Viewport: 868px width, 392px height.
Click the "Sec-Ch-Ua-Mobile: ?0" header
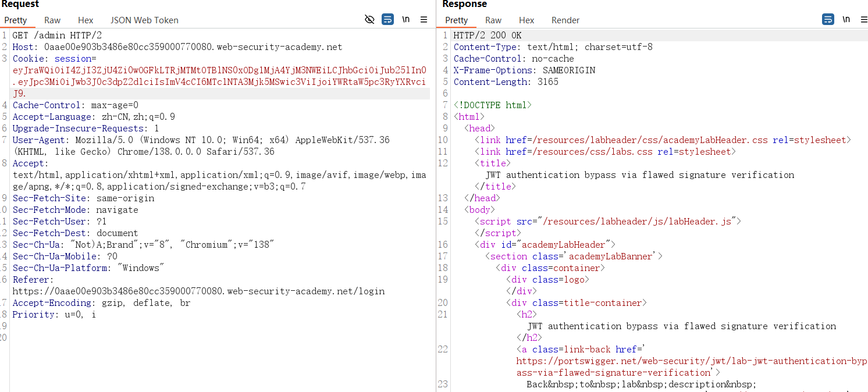point(65,256)
